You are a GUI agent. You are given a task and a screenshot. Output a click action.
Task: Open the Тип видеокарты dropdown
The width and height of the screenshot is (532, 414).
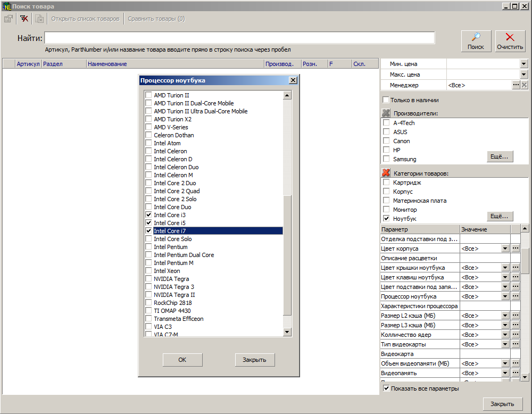(x=505, y=344)
